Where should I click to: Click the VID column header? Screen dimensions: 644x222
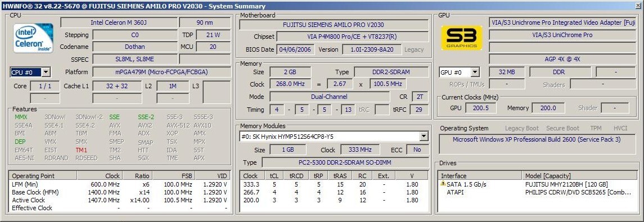[213, 175]
